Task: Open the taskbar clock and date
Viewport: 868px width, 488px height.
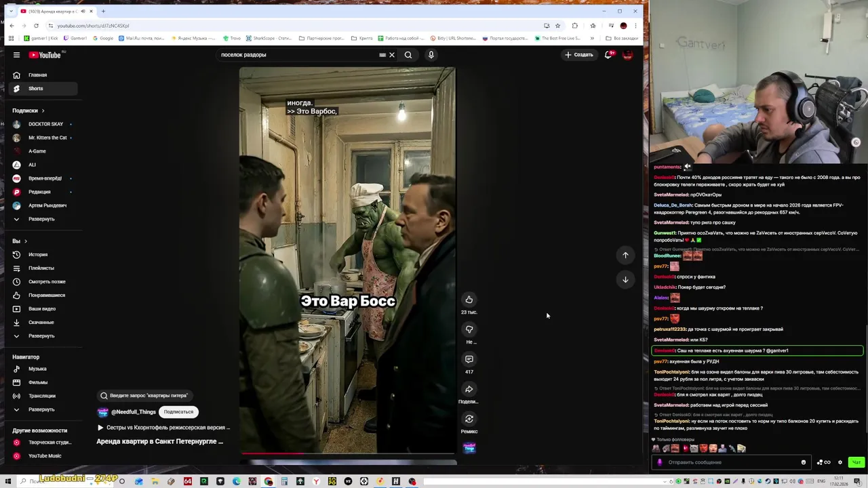Action: pyautogui.click(x=839, y=481)
